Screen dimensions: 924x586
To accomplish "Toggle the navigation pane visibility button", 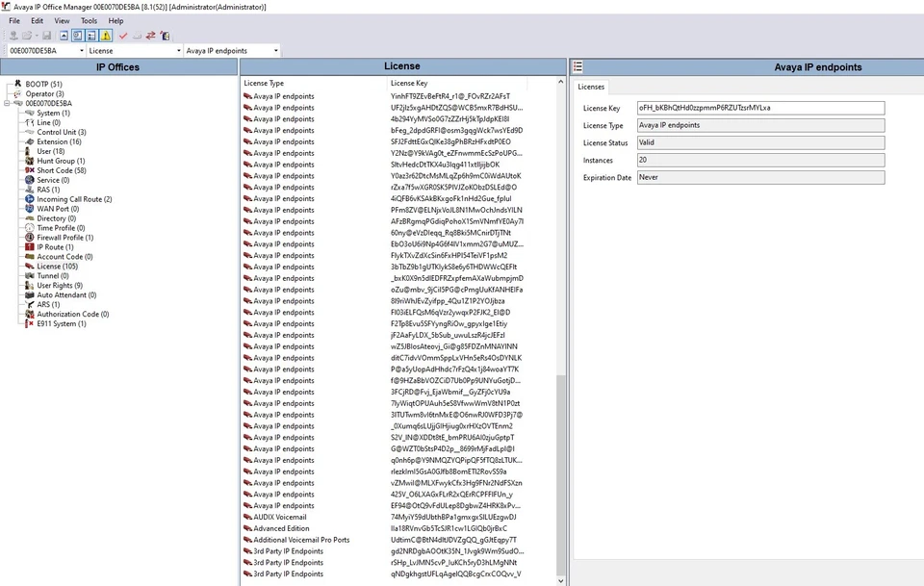I will point(64,35).
